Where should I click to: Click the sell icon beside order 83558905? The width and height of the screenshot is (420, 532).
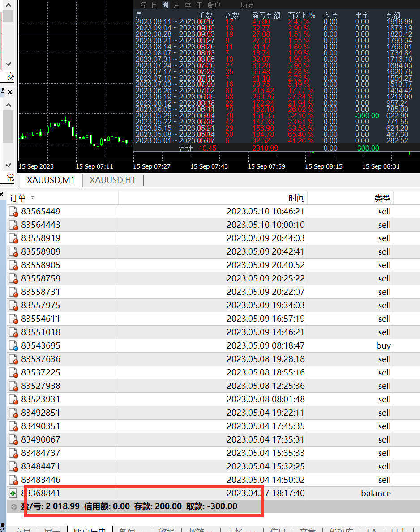[x=13, y=265]
